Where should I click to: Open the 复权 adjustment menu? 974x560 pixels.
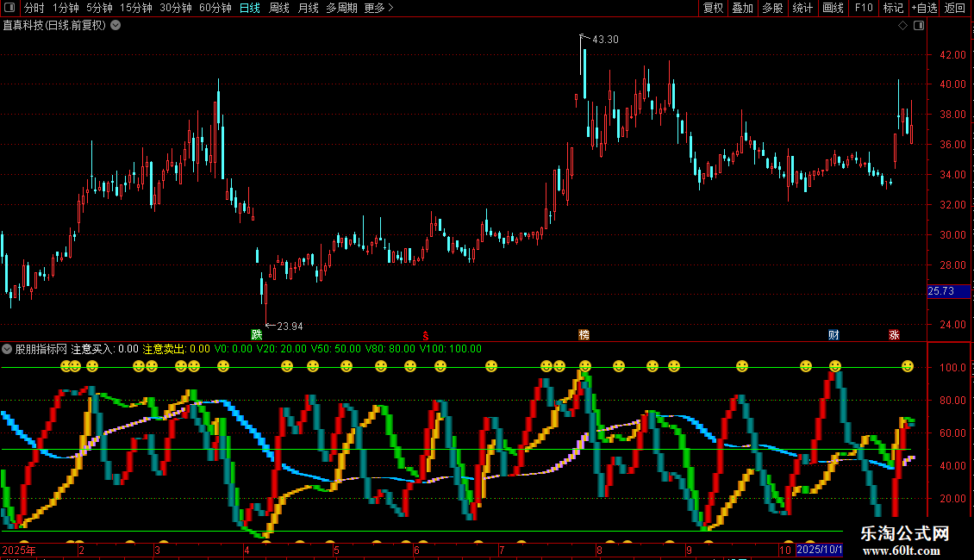click(713, 8)
